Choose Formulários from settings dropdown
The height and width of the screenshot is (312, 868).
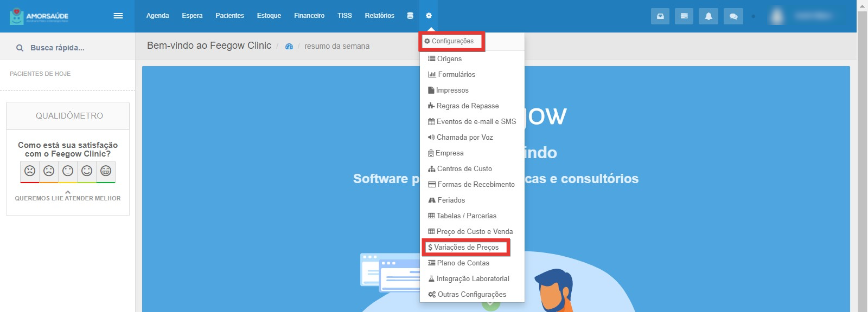(472, 74)
